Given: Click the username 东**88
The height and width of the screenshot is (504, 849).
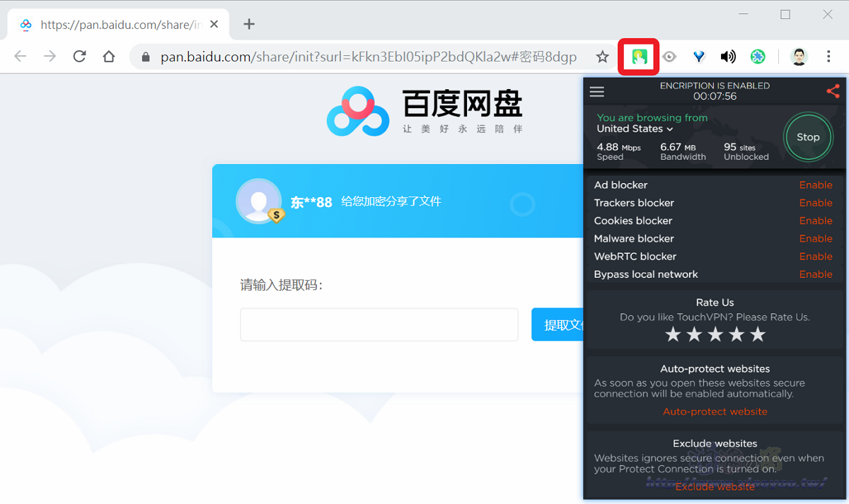Looking at the screenshot, I should click(311, 202).
